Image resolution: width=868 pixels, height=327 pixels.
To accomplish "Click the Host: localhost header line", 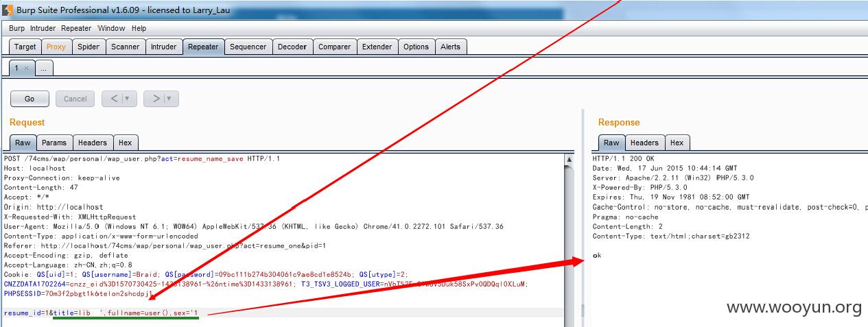I will (x=34, y=168).
